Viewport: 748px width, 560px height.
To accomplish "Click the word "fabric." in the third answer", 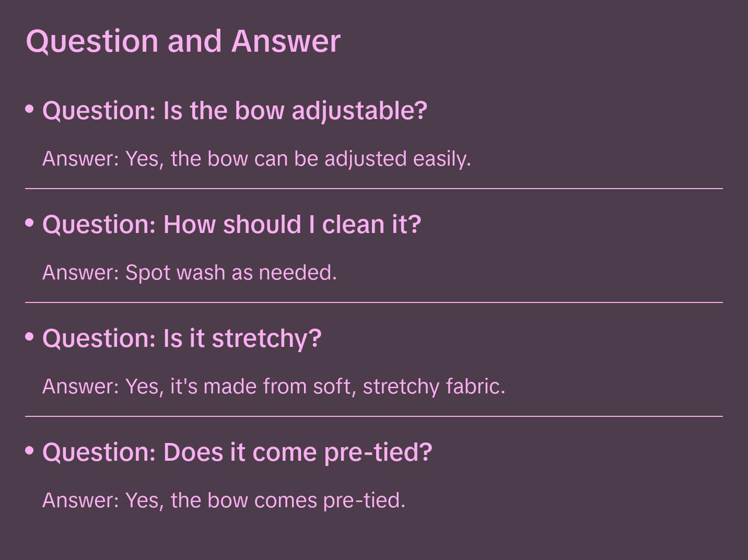I will [475, 387].
